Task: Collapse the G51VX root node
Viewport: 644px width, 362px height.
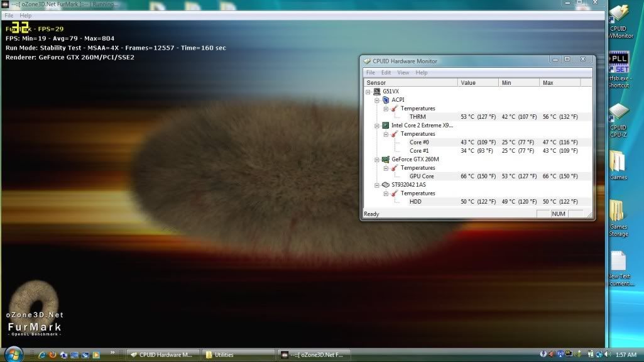Action: [368, 92]
